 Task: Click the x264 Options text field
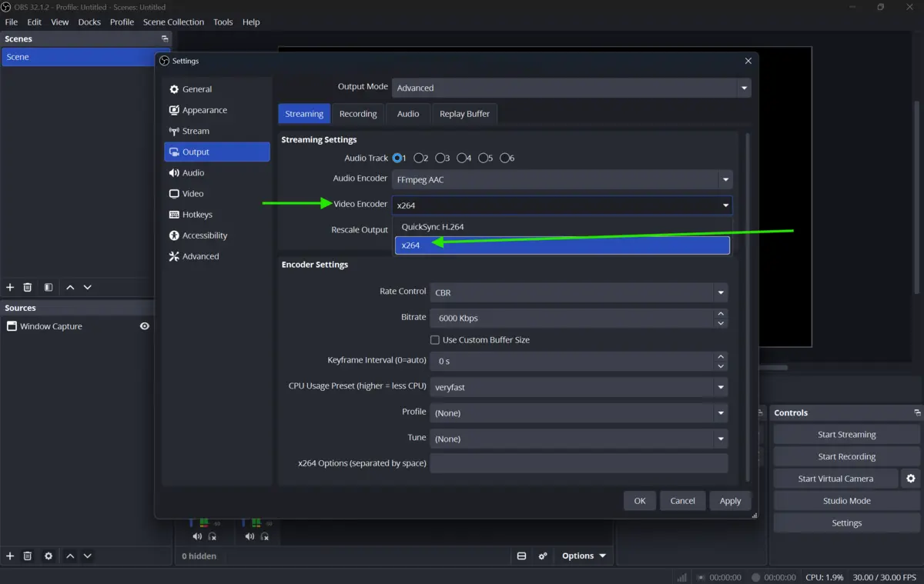[x=578, y=463]
